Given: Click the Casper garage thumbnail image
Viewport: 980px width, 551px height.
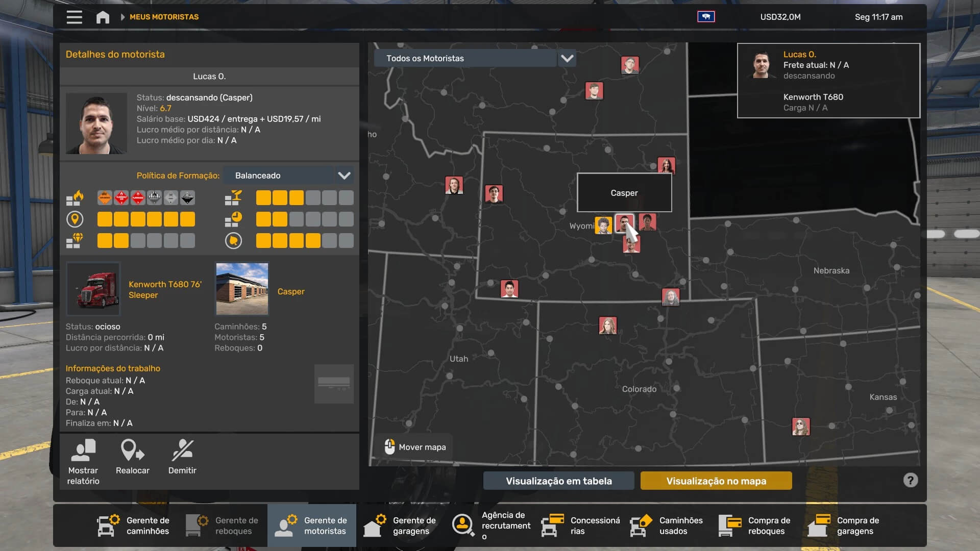Looking at the screenshot, I should click(x=242, y=289).
